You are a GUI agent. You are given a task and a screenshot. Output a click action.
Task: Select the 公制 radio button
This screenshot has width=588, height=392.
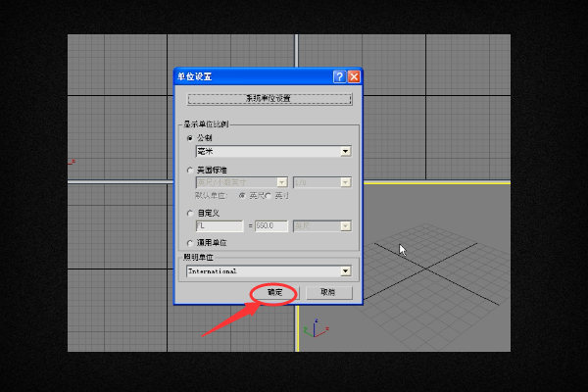190,138
